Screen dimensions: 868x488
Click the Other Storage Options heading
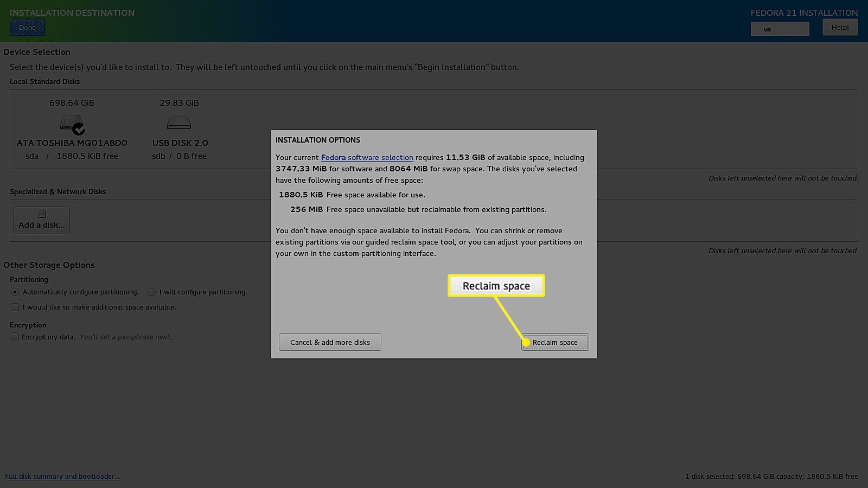49,265
